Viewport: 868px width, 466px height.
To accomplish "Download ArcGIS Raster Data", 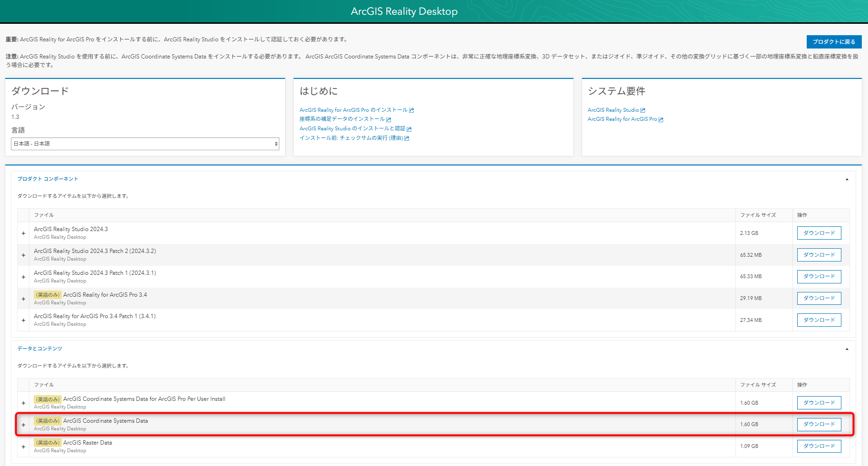I will [819, 446].
